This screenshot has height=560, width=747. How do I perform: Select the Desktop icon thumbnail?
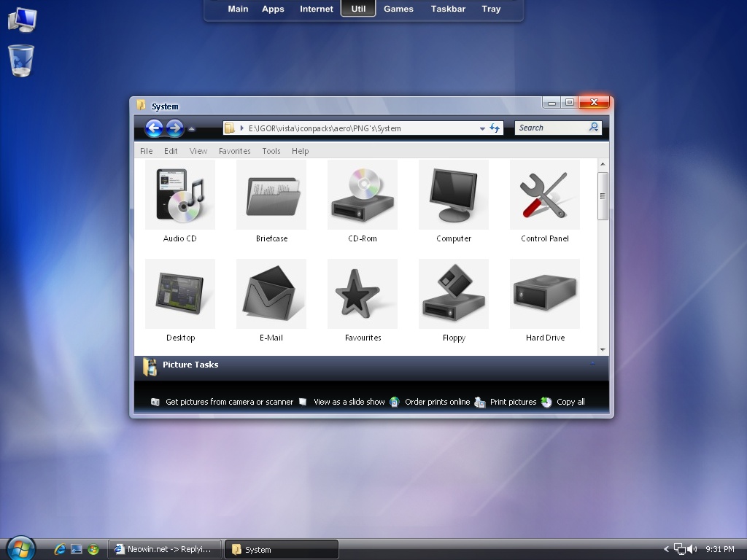click(x=180, y=294)
